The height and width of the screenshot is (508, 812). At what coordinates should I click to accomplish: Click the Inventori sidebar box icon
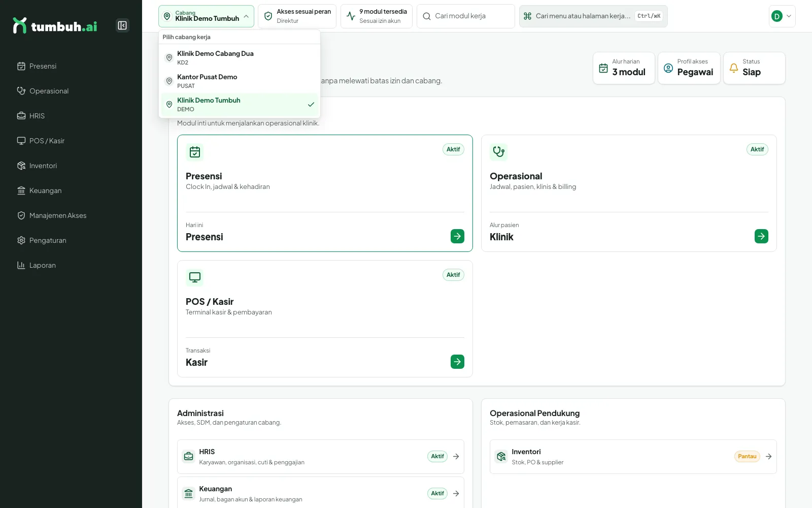click(21, 166)
